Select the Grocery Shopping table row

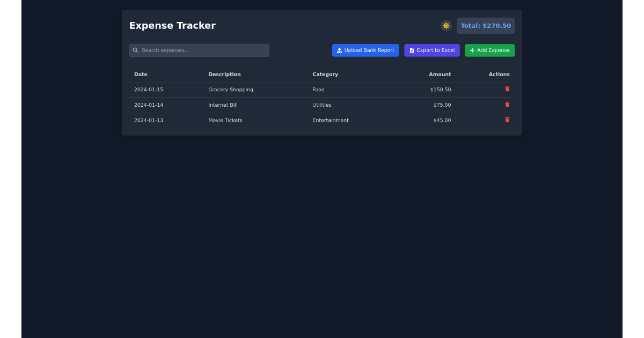point(322,89)
